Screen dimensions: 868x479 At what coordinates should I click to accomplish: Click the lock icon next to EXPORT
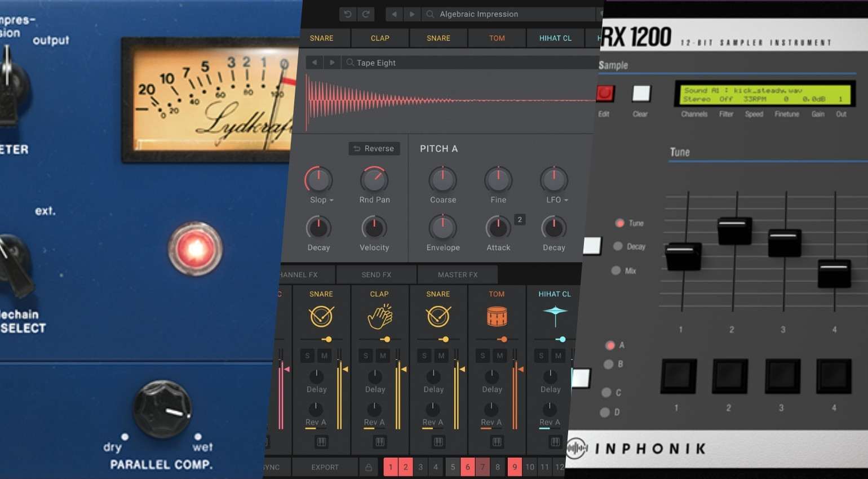pos(369,467)
